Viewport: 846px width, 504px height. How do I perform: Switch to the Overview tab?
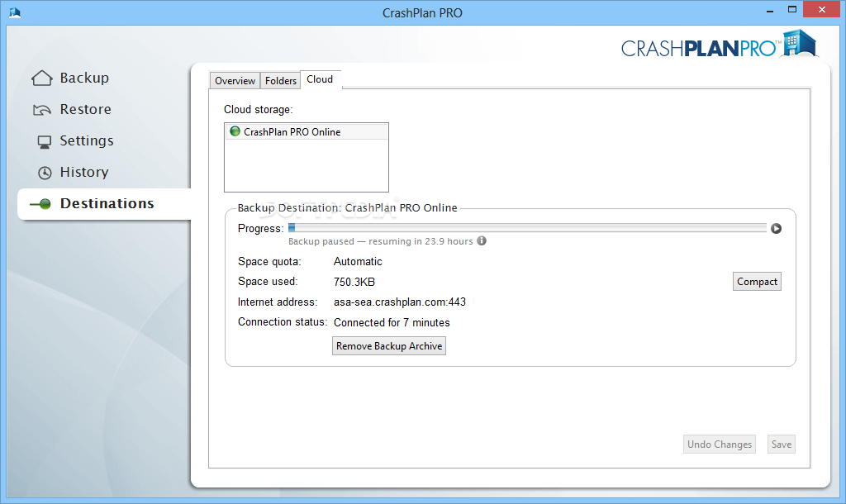tap(235, 80)
